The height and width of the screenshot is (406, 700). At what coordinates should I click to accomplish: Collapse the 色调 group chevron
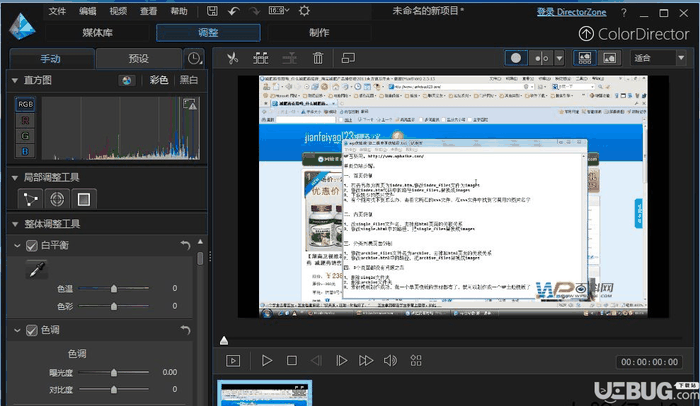point(17,331)
